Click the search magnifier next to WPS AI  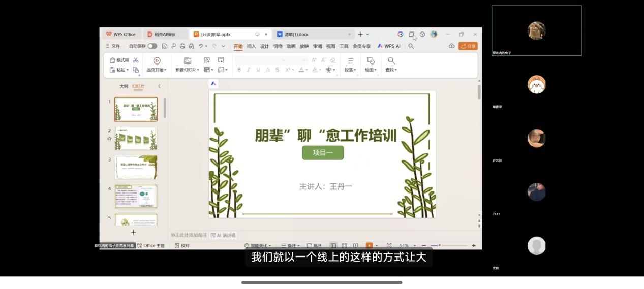point(411,46)
